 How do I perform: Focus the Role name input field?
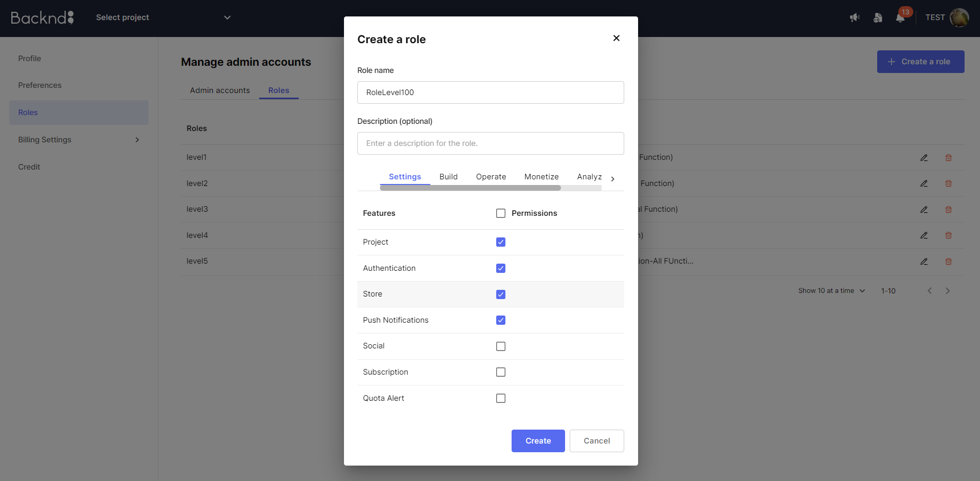point(491,92)
